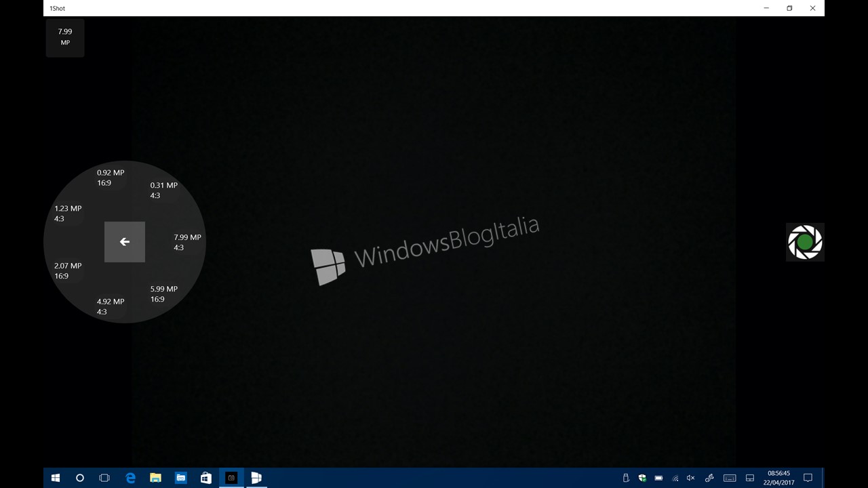The image size is (868, 488).
Task: Close the 1Shot window
Action: pos(812,8)
